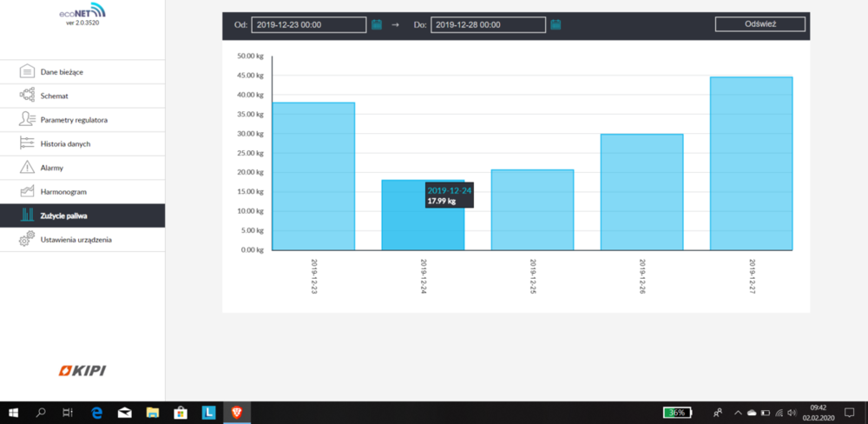Image resolution: width=868 pixels, height=424 pixels.
Task: Click the bar for 2019-12-23
Action: pyautogui.click(x=313, y=176)
